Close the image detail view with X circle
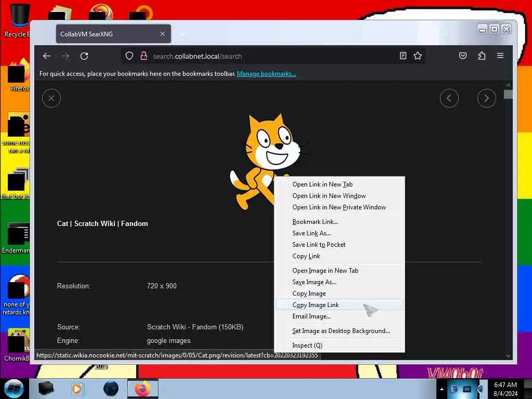 51,98
